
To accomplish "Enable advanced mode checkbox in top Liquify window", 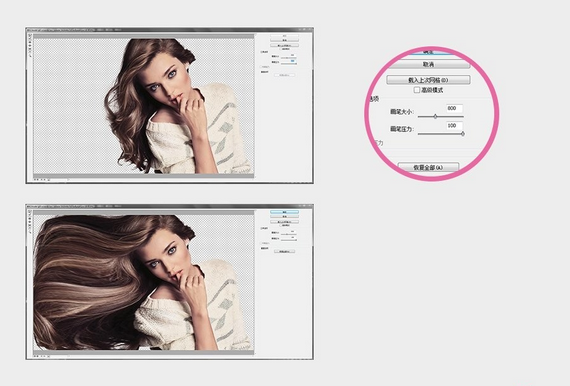I will pos(280,49).
